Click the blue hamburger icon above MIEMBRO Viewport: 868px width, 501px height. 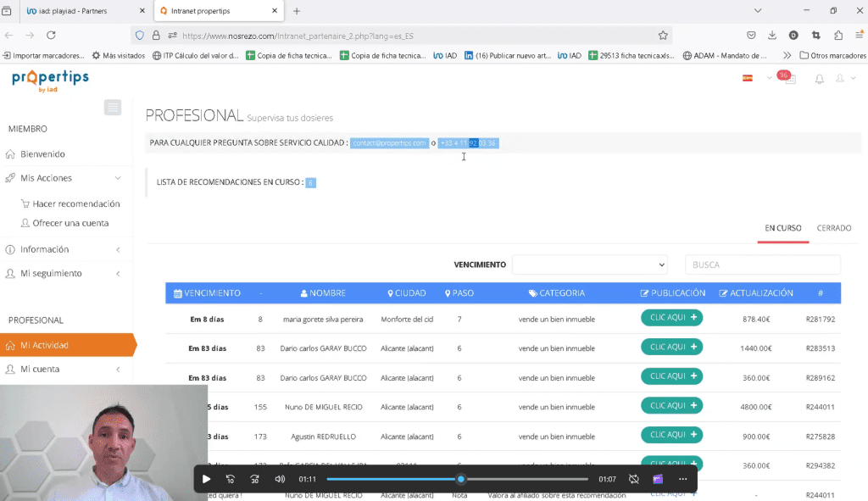tap(114, 107)
